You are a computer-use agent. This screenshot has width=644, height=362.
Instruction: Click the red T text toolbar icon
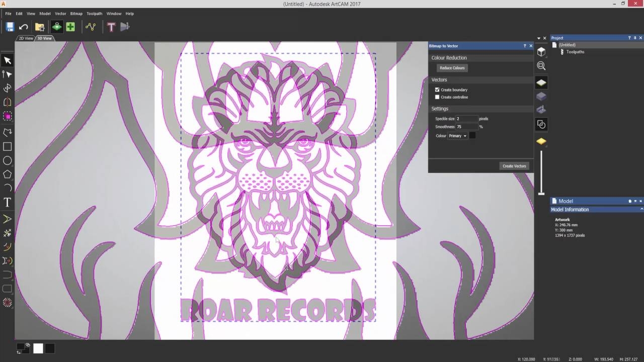pyautogui.click(x=111, y=27)
